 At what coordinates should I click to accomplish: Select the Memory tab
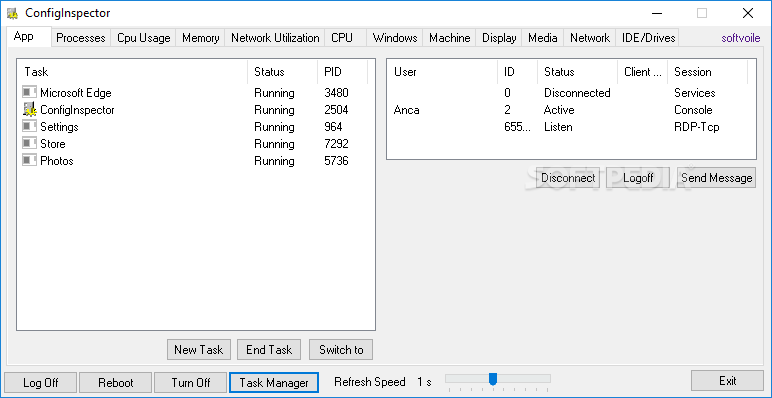pos(200,38)
